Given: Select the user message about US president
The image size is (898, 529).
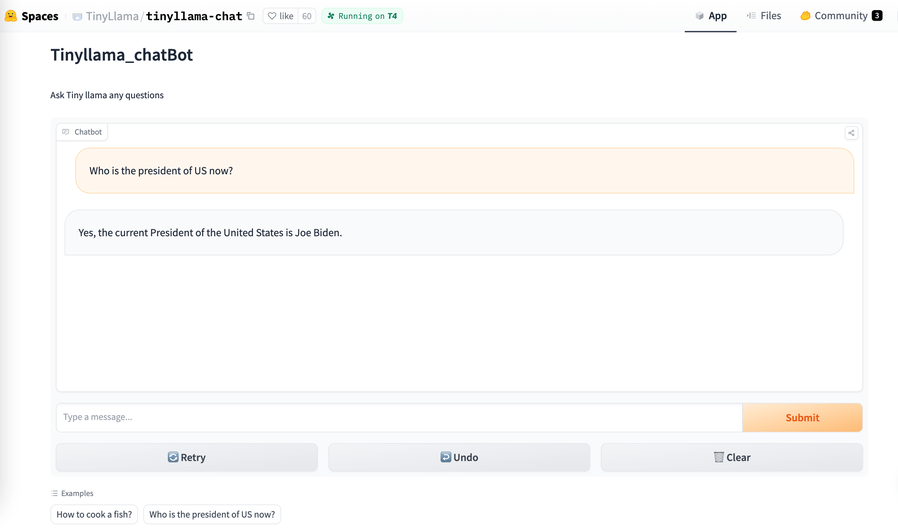Looking at the screenshot, I should click(464, 171).
